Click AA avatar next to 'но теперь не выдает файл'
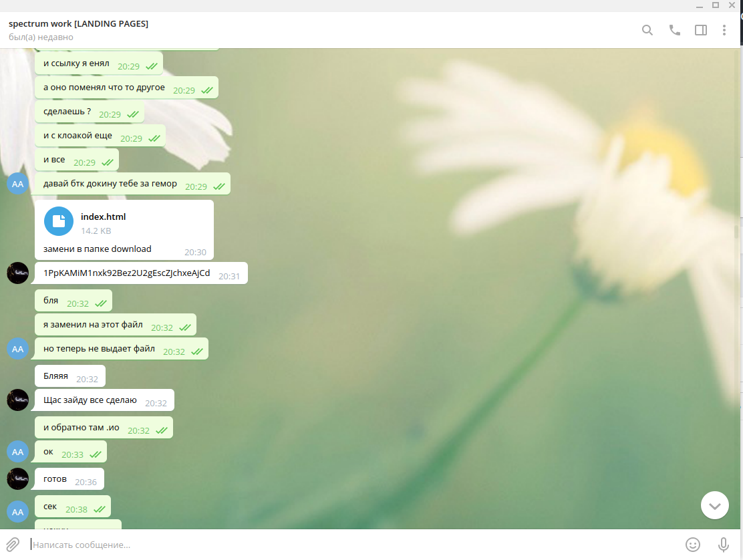Screen dimensions: 743x560 (17, 349)
